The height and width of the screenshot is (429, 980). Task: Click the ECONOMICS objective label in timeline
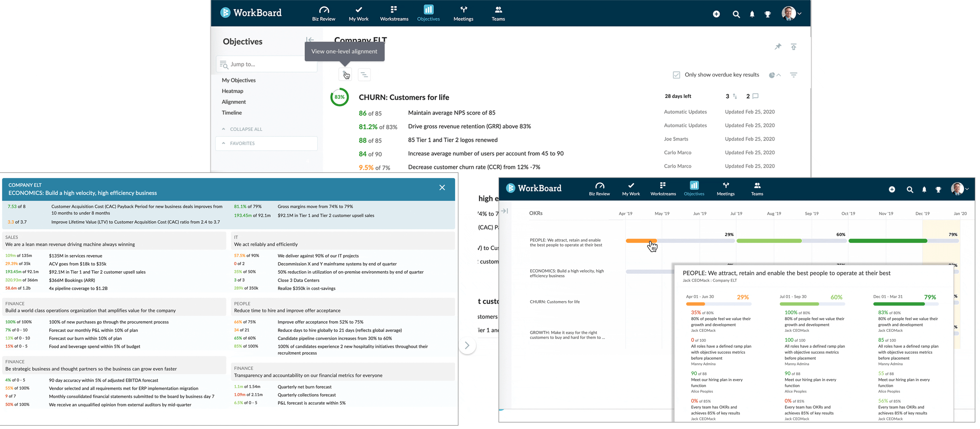click(x=566, y=273)
